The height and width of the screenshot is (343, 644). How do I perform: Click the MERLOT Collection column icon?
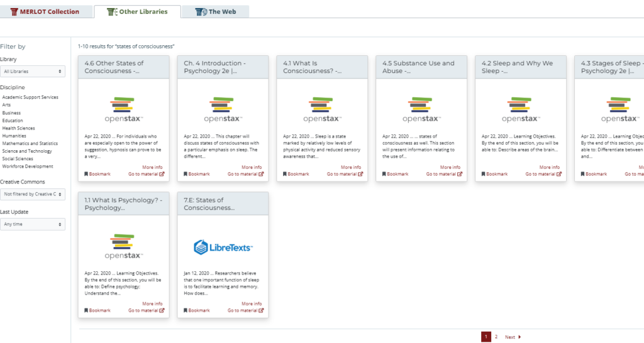coord(14,12)
